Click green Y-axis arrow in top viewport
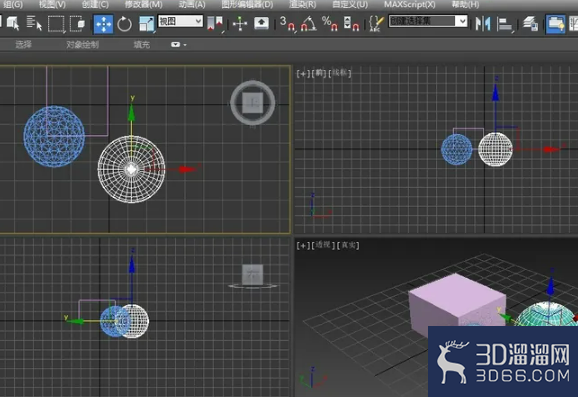 [x=132, y=114]
